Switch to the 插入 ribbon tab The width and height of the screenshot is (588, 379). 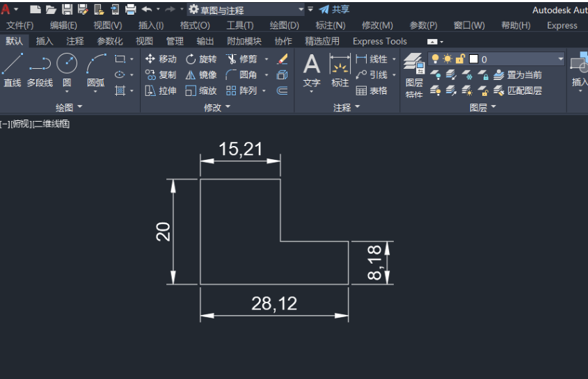click(x=45, y=41)
